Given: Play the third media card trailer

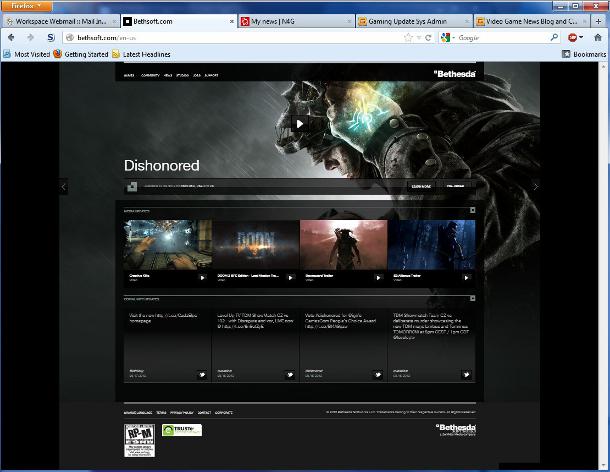Looking at the screenshot, I should click(x=378, y=278).
